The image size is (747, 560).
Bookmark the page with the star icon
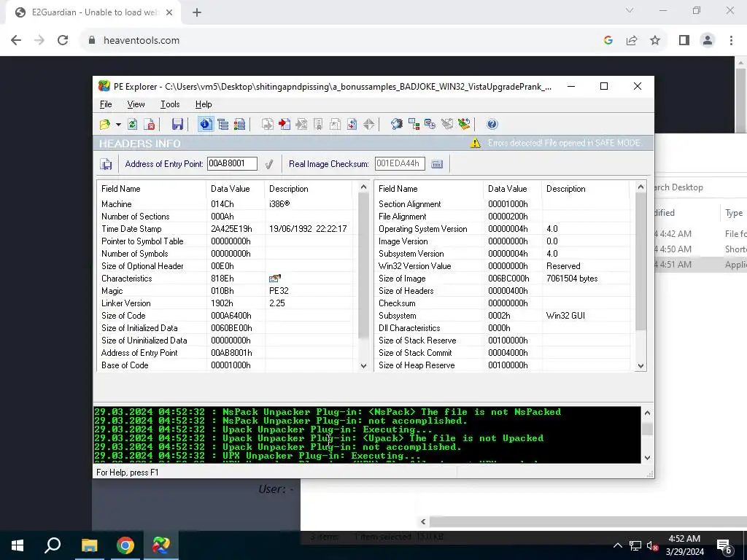[x=655, y=41]
